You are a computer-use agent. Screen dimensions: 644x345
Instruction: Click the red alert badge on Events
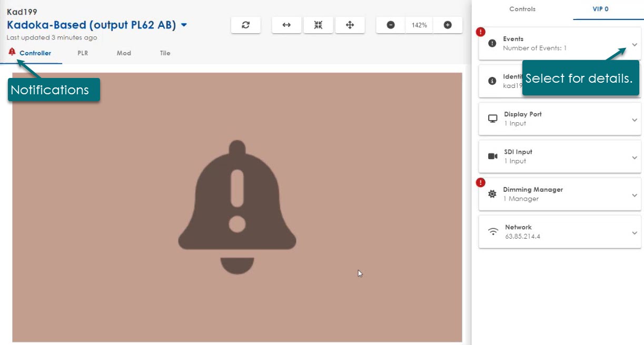click(480, 32)
